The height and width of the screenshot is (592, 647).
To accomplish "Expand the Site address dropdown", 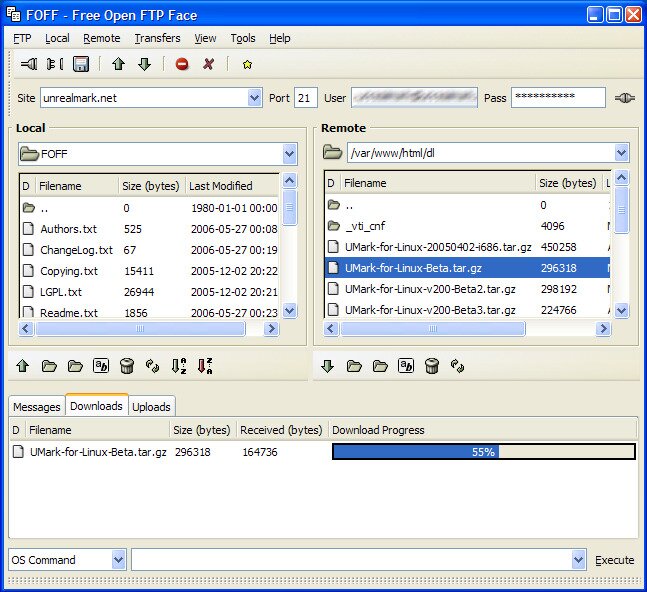I will tap(255, 98).
